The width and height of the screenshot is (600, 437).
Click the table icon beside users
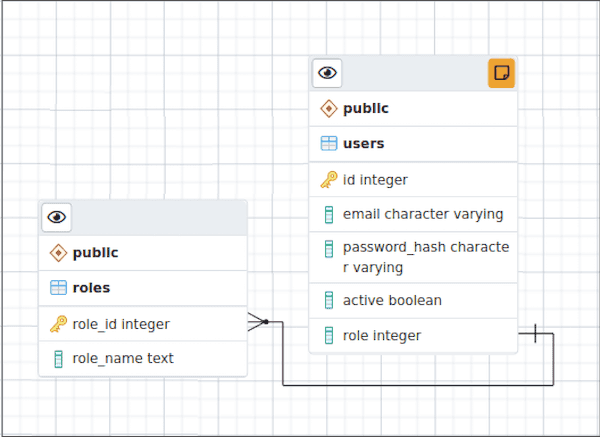pos(328,143)
